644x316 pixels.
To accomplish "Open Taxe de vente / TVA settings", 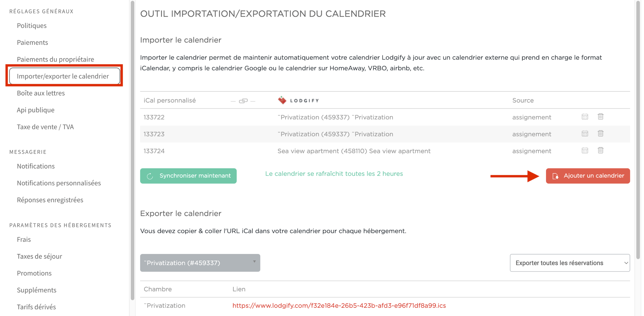I will tap(45, 127).
